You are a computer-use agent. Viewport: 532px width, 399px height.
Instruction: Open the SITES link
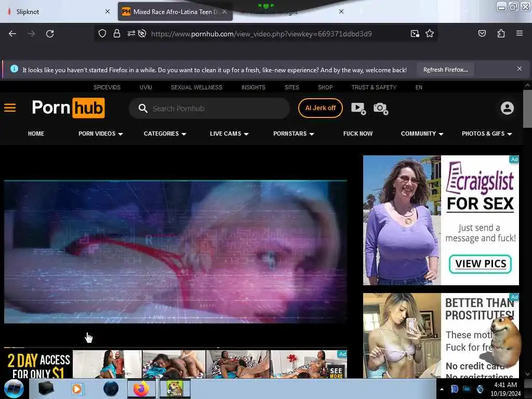[x=292, y=87]
